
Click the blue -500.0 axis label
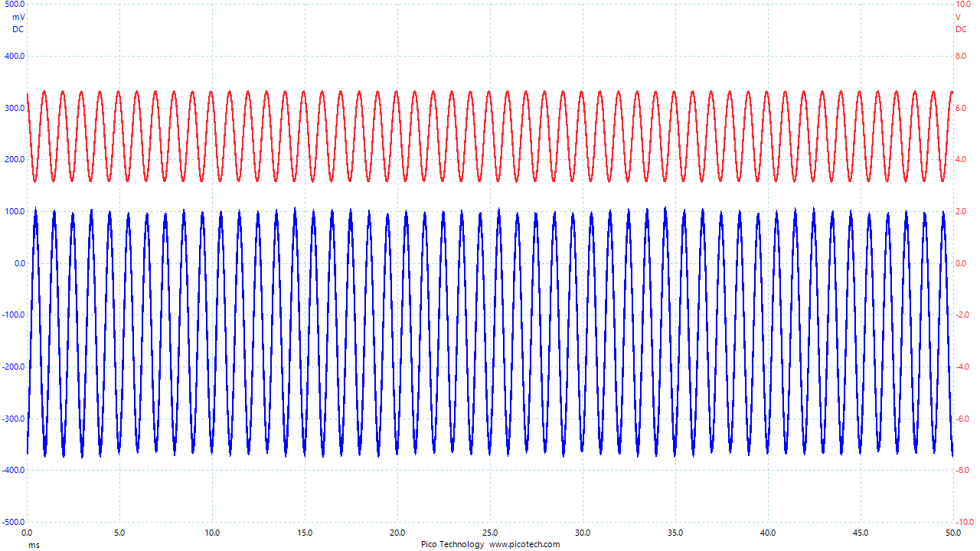(x=13, y=522)
